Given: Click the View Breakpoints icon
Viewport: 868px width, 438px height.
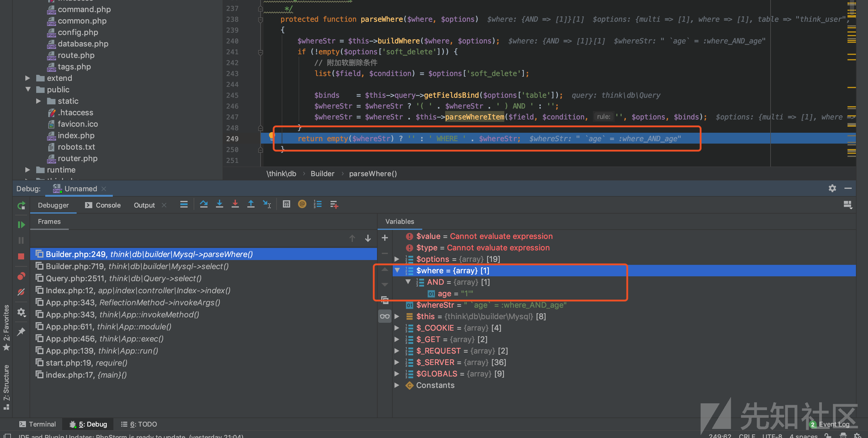Looking at the screenshot, I should 21,276.
